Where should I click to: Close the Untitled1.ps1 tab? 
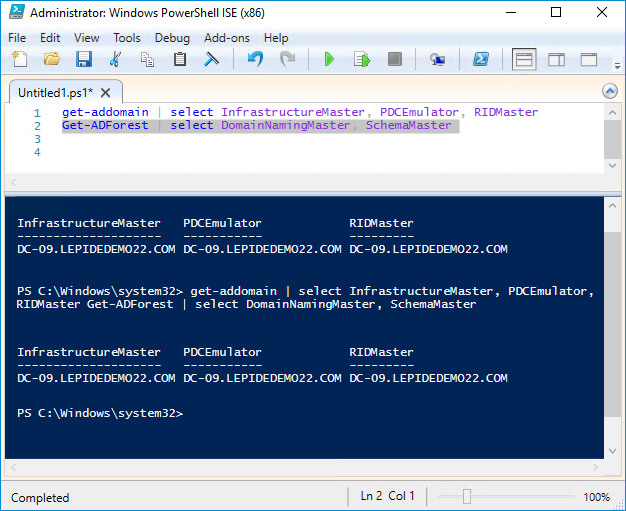point(105,93)
